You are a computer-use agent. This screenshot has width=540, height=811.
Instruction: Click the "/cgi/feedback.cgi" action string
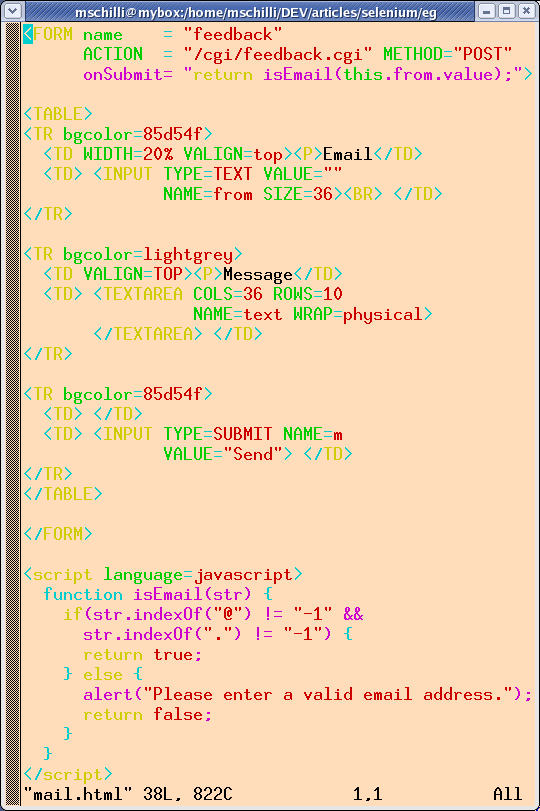pyautogui.click(x=278, y=54)
